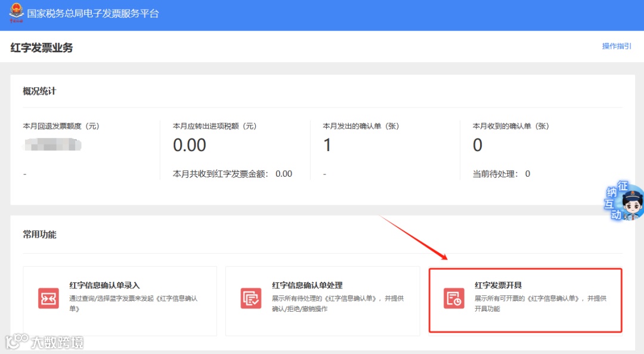Click the 本月发出的确认单（张）label
644x354 pixels.
tap(361, 126)
